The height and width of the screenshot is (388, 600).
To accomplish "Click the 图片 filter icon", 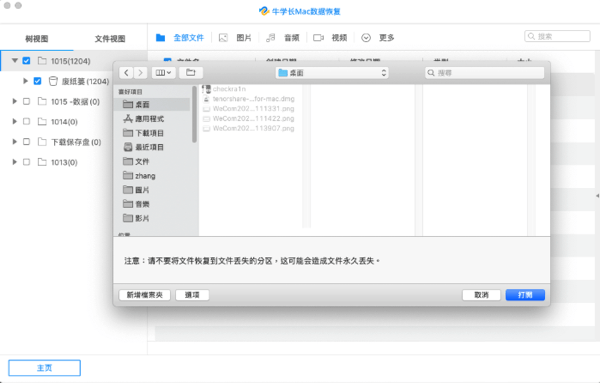I will pyautogui.click(x=223, y=37).
